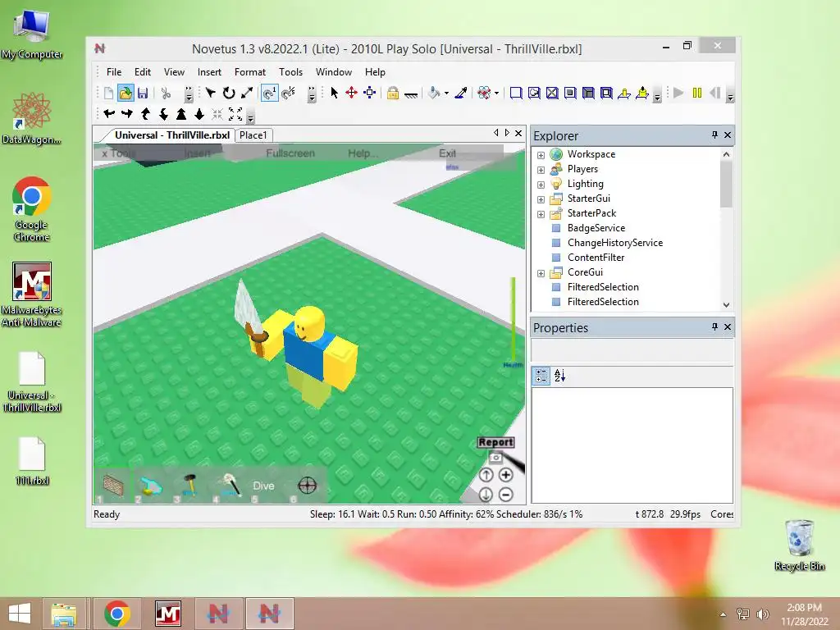Open the Edit menu
This screenshot has width=840, height=630.
click(x=143, y=72)
